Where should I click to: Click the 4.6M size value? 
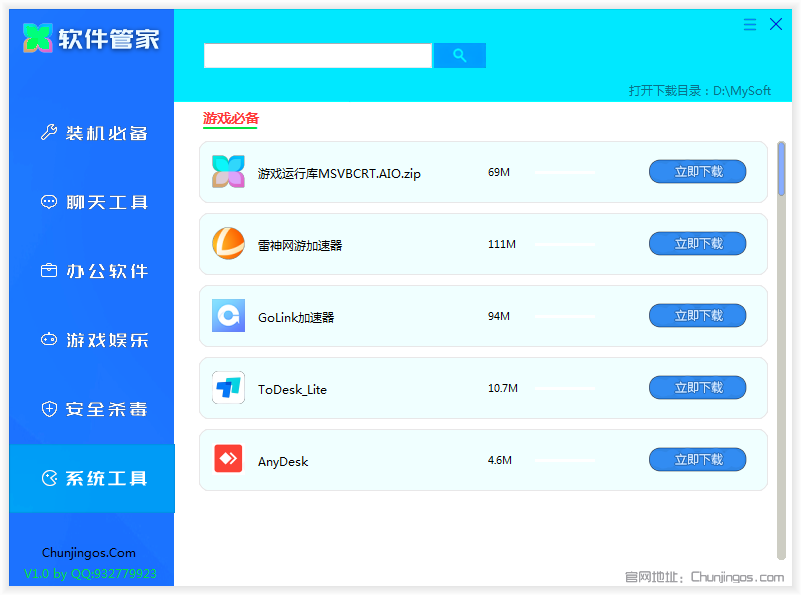[500, 460]
